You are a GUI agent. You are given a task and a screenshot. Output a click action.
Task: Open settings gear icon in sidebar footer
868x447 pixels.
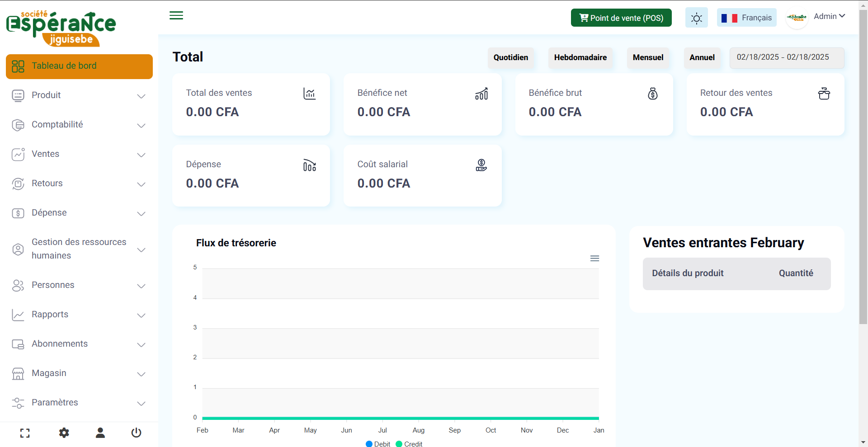click(64, 433)
